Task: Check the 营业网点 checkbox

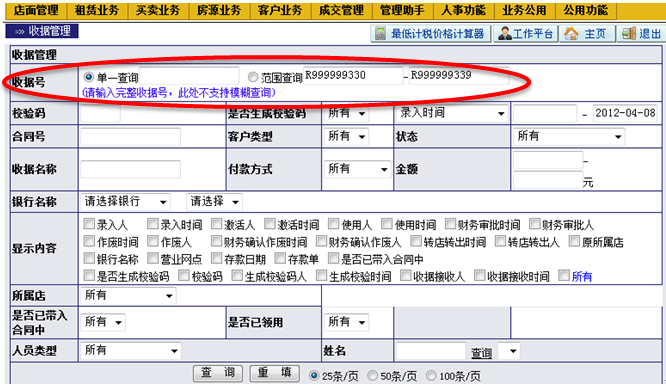Action: tap(152, 258)
